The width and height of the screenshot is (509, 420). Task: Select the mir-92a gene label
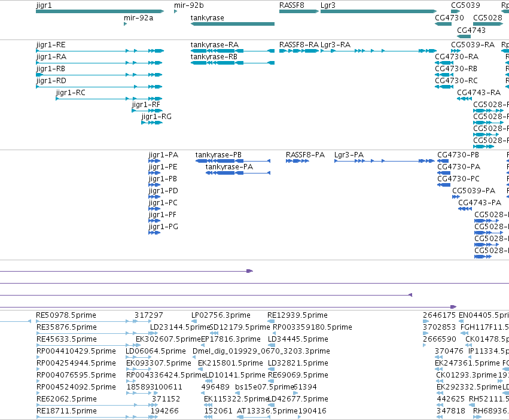pyautogui.click(x=138, y=17)
